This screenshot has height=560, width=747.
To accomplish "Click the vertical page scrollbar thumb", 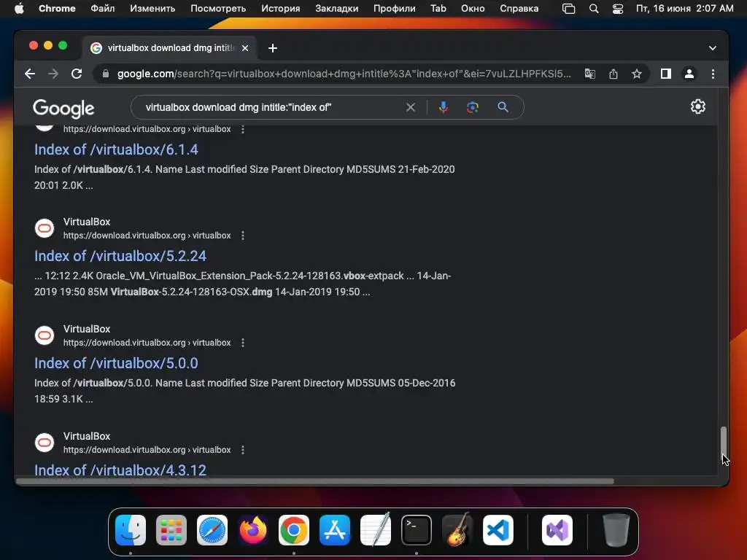I will pos(723,442).
